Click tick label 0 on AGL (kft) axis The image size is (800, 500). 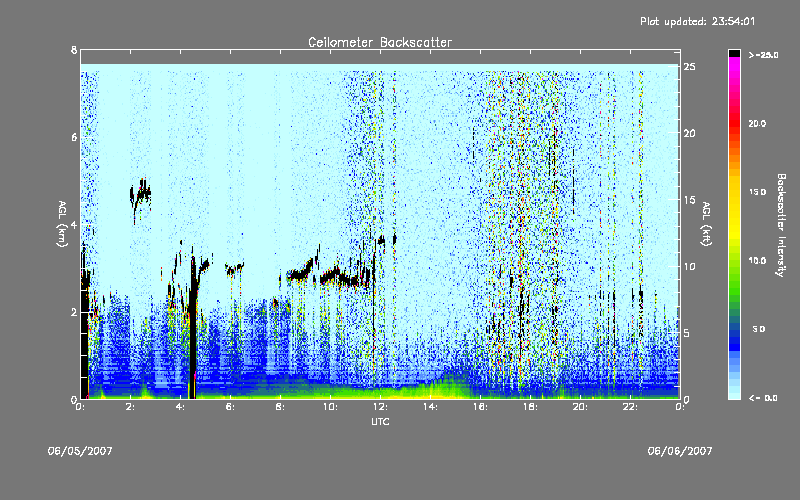pyautogui.click(x=687, y=400)
